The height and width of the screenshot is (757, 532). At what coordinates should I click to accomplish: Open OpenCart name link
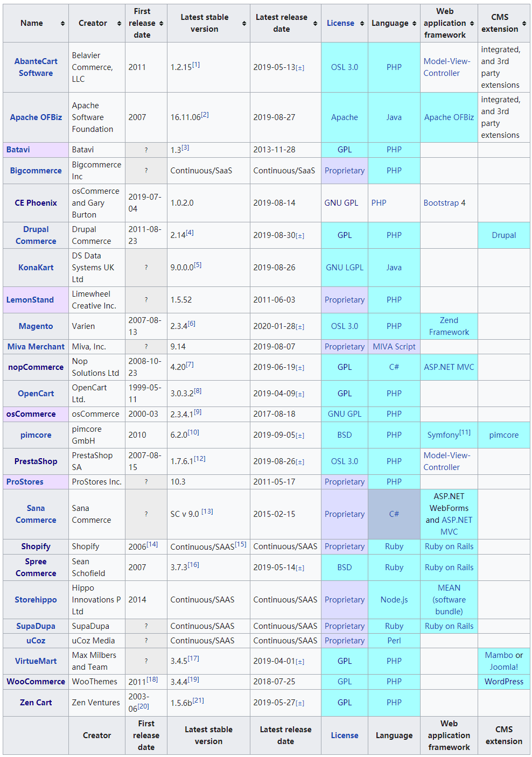pyautogui.click(x=36, y=394)
